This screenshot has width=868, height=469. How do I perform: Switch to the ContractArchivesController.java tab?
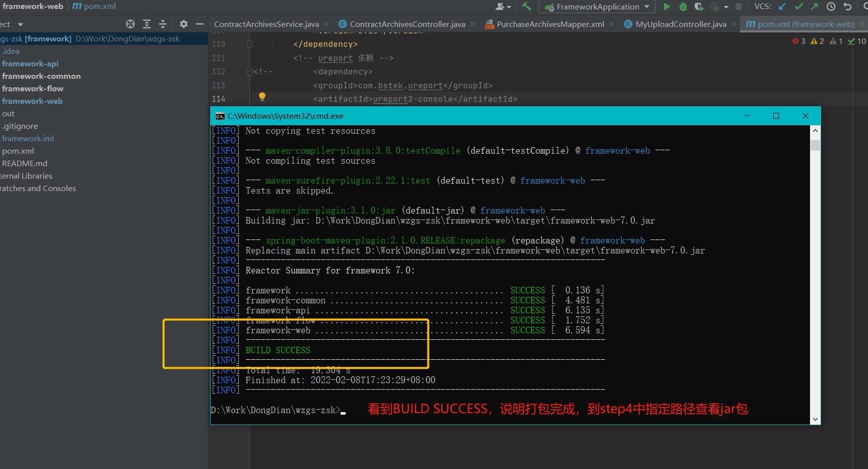407,23
